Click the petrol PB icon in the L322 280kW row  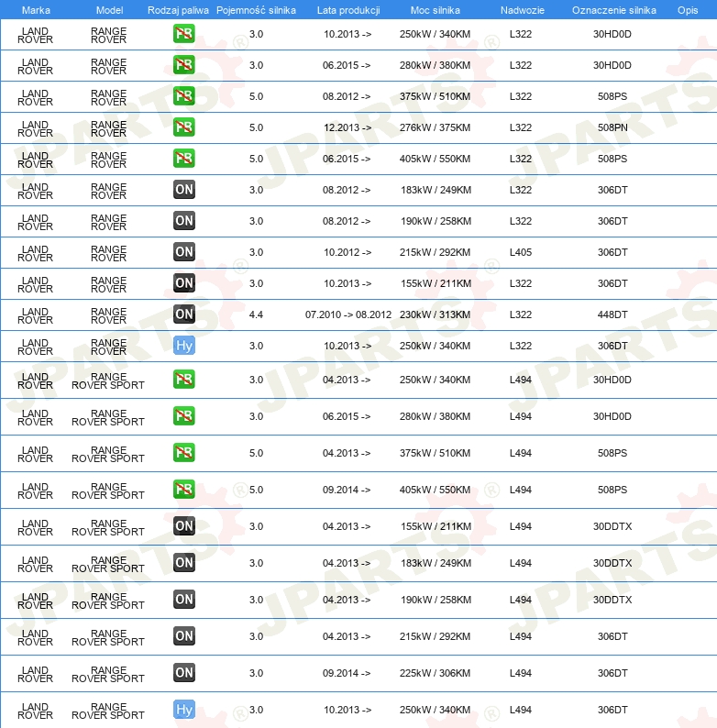tap(183, 65)
